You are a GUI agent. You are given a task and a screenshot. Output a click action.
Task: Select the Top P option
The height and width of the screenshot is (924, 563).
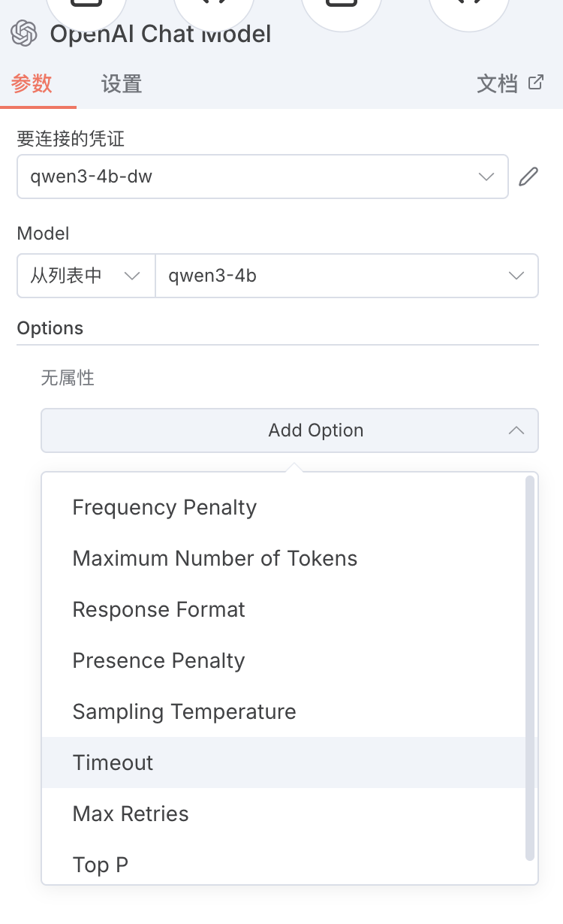[x=100, y=865]
